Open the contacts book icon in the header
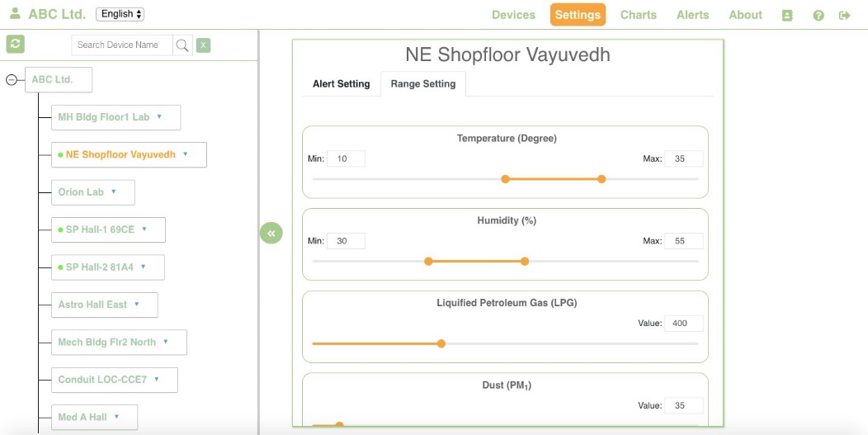Image resolution: width=868 pixels, height=435 pixels. pos(787,16)
